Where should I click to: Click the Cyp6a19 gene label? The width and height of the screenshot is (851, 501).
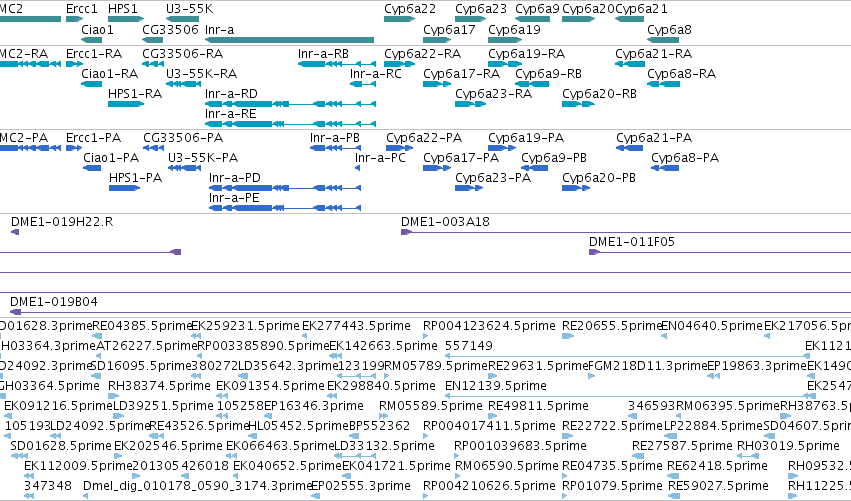(515, 30)
